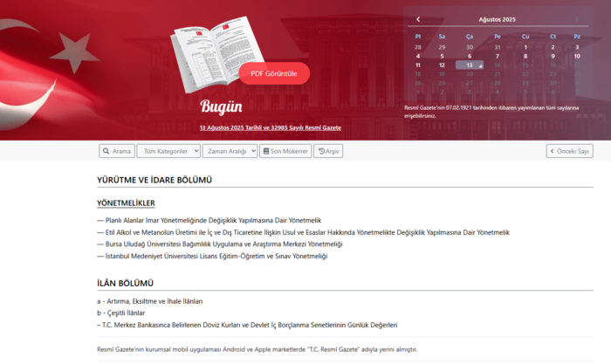The width and height of the screenshot is (611, 364).
Task: Click the next month arrow in calendar
Action: [x=577, y=19]
